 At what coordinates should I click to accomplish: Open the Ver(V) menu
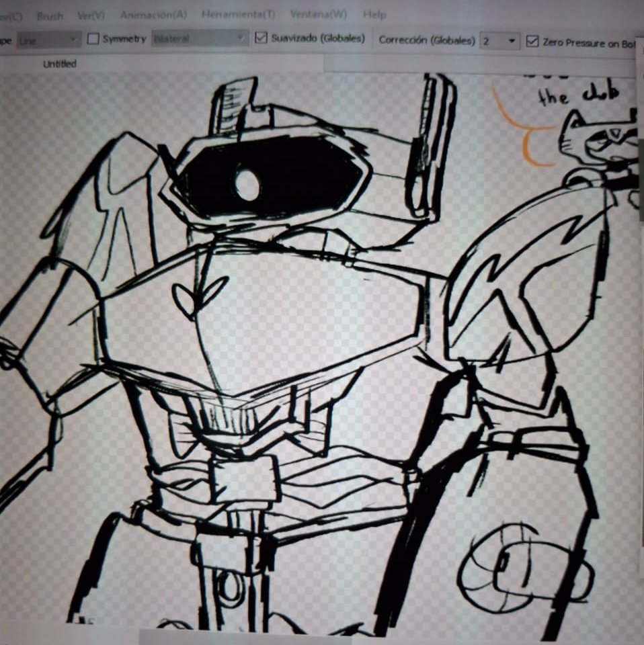coord(91,15)
